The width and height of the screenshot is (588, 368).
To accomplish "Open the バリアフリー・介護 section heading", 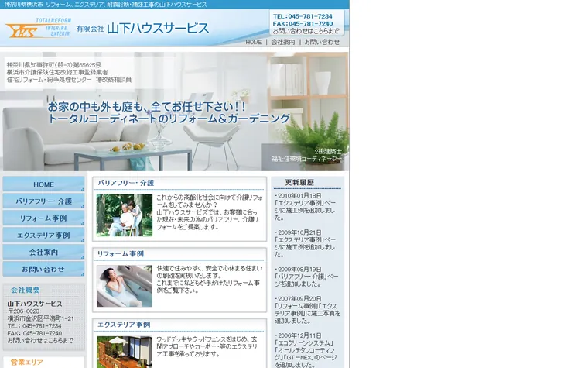I will (x=126, y=183).
